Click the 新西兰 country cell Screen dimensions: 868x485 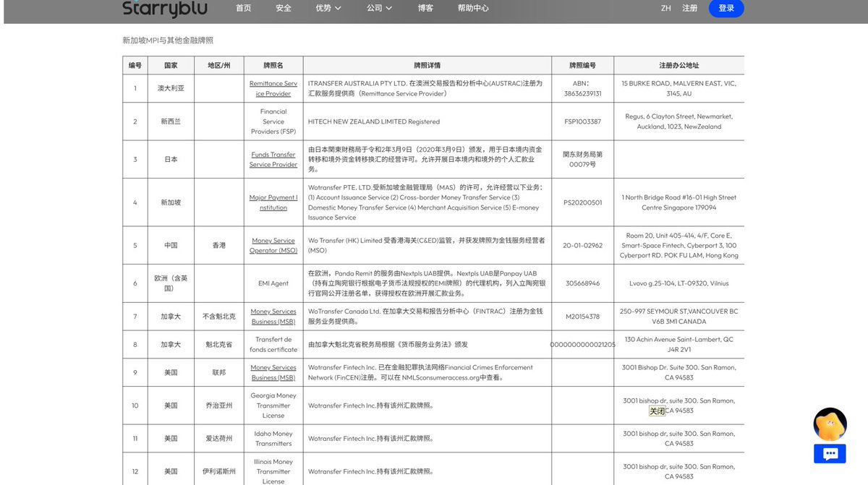click(x=171, y=121)
